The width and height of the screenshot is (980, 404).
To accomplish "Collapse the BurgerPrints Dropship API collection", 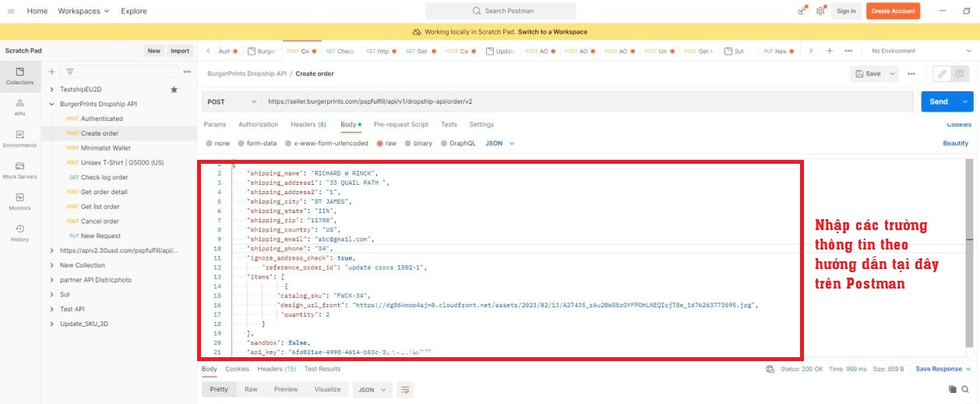I will (x=52, y=104).
